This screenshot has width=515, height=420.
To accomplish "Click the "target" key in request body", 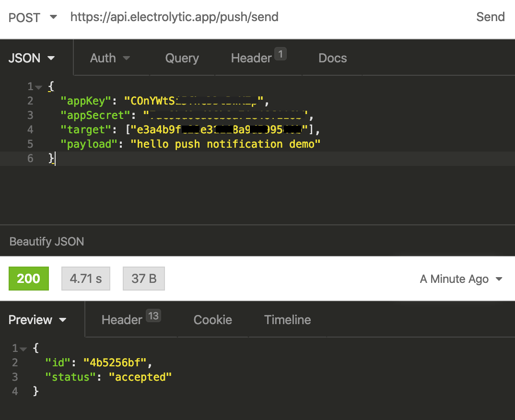I will [86, 130].
